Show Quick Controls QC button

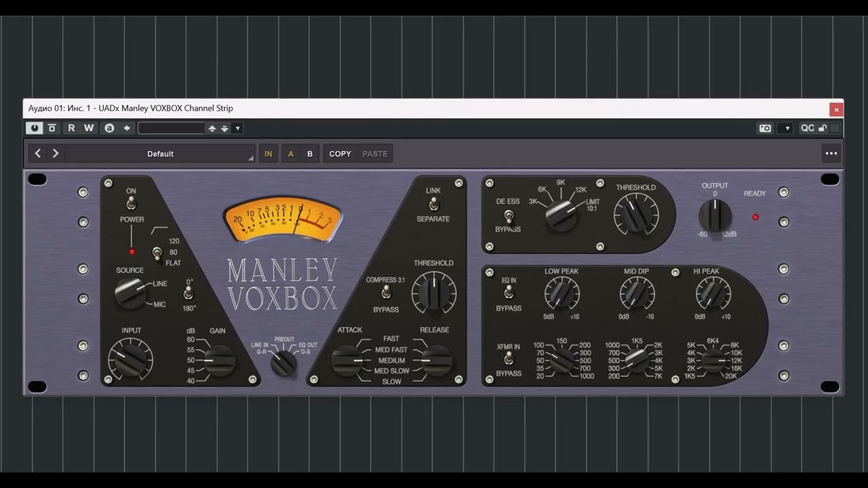pos(807,128)
